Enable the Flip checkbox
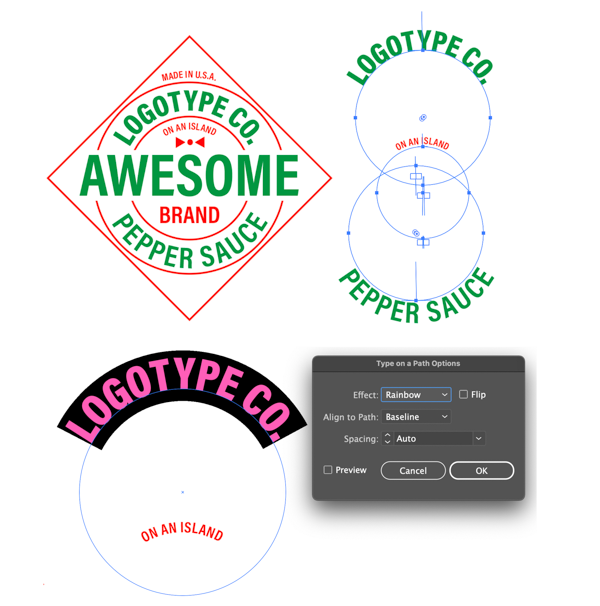 (x=463, y=395)
